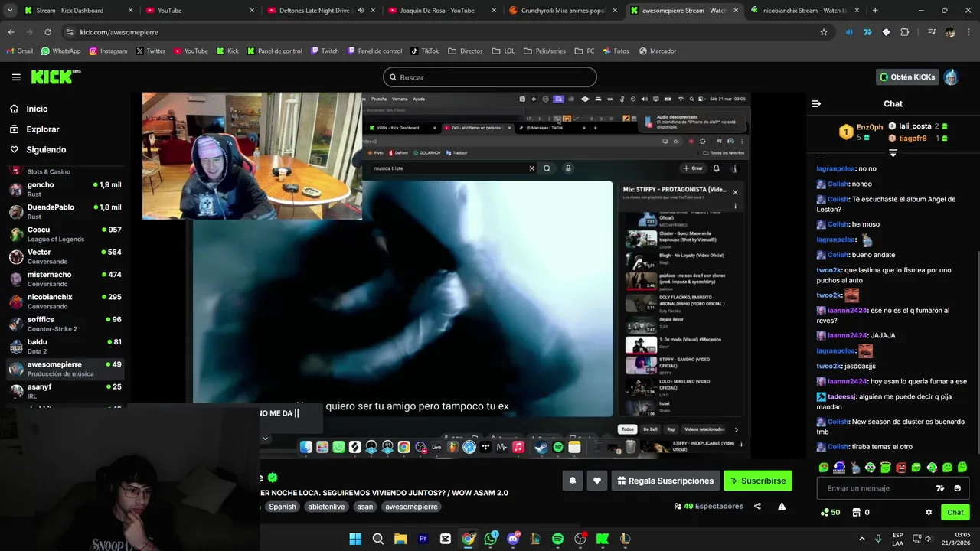This screenshot has height=551, width=980.
Task: Open the Marcador bookmark folder
Action: point(658,51)
